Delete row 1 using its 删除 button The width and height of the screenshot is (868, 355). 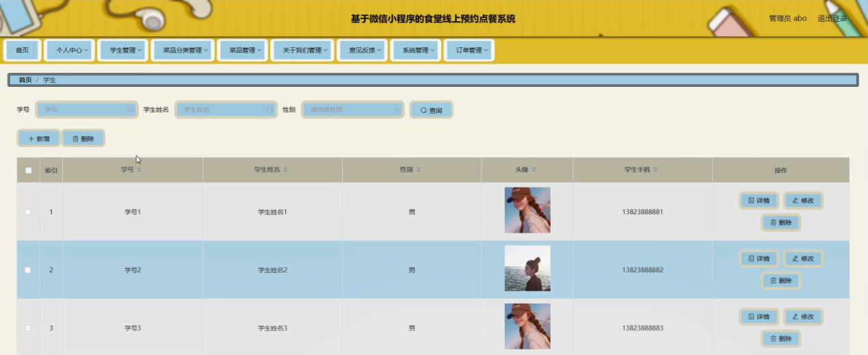click(x=780, y=222)
